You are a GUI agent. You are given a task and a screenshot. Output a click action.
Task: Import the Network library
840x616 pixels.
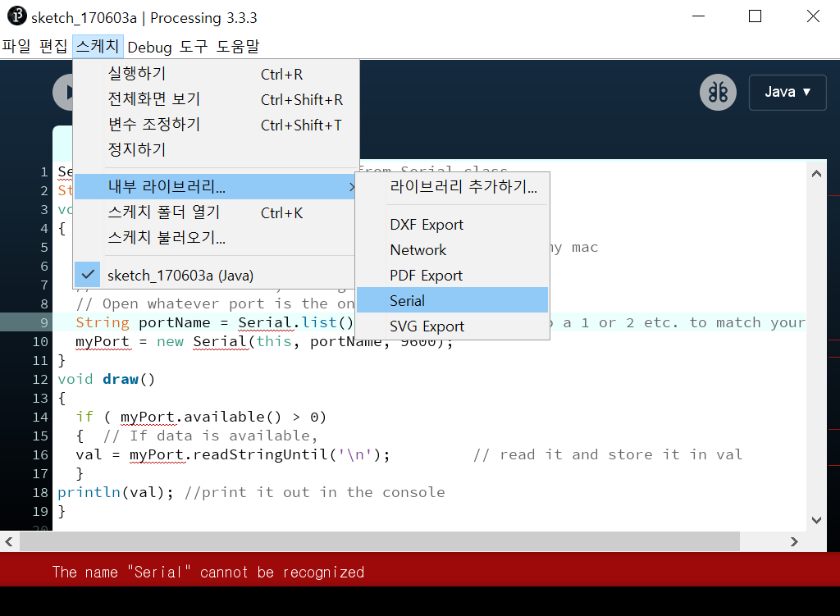coord(452,250)
